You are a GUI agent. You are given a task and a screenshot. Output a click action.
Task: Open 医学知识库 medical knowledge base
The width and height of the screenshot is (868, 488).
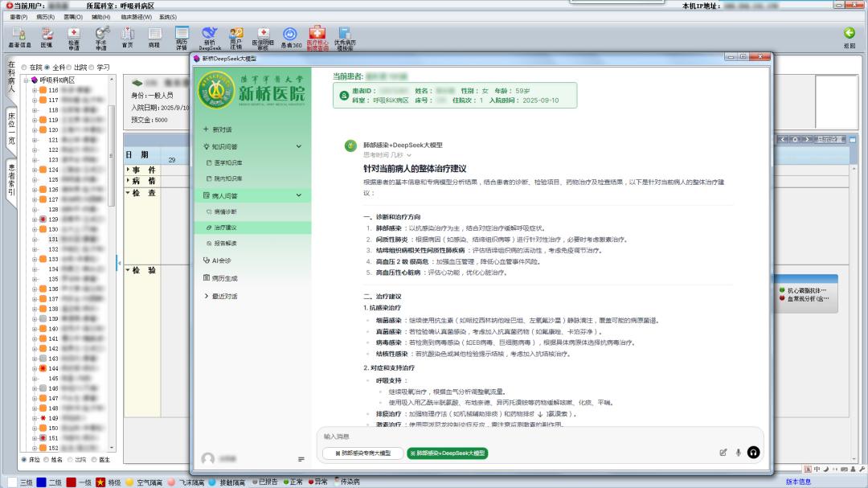pyautogui.click(x=224, y=163)
